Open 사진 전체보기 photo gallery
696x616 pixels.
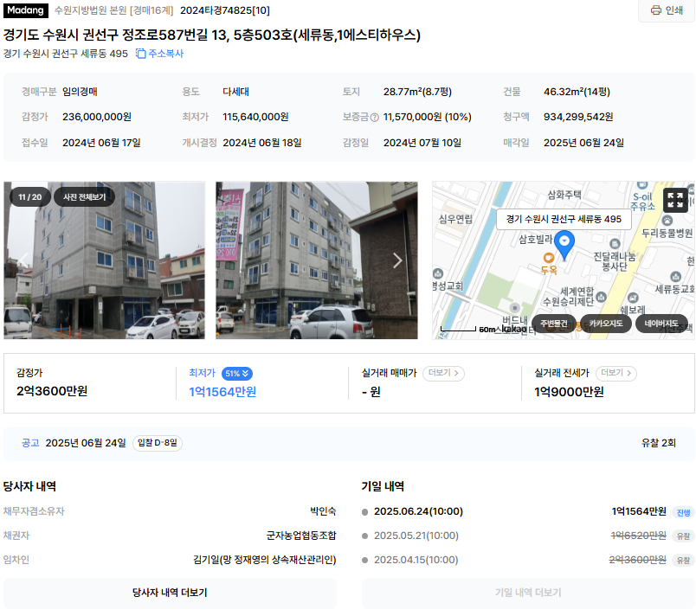(84, 197)
